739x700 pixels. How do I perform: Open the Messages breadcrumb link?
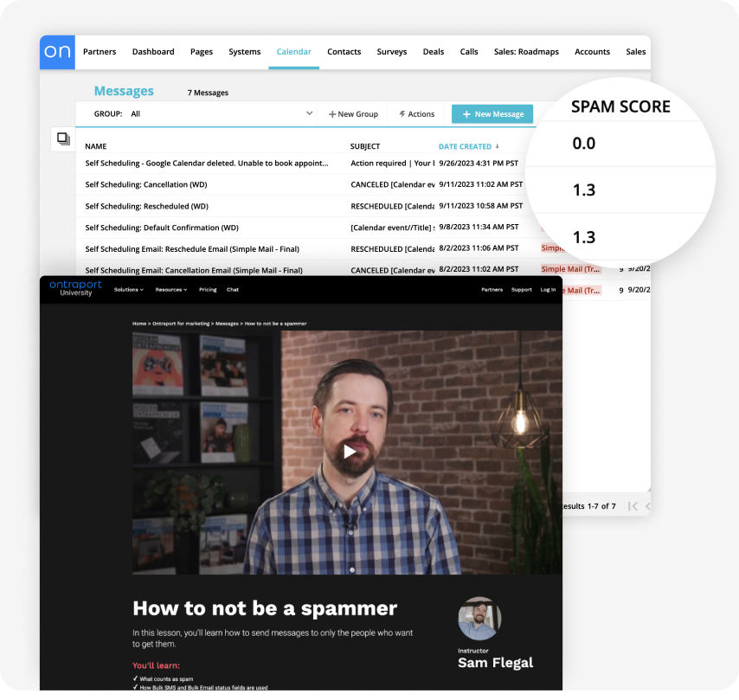(x=226, y=324)
